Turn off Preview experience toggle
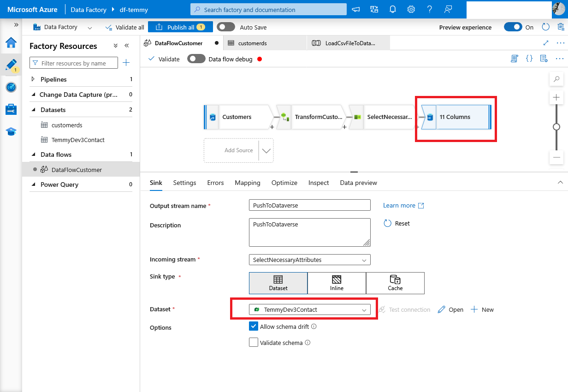Viewport: 568px width, 392px height. 513,27
